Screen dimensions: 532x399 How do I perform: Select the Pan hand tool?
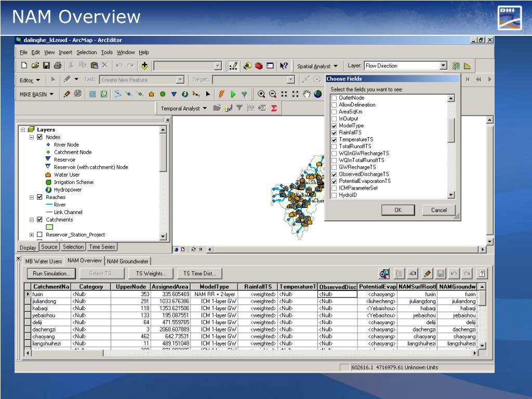tap(307, 94)
